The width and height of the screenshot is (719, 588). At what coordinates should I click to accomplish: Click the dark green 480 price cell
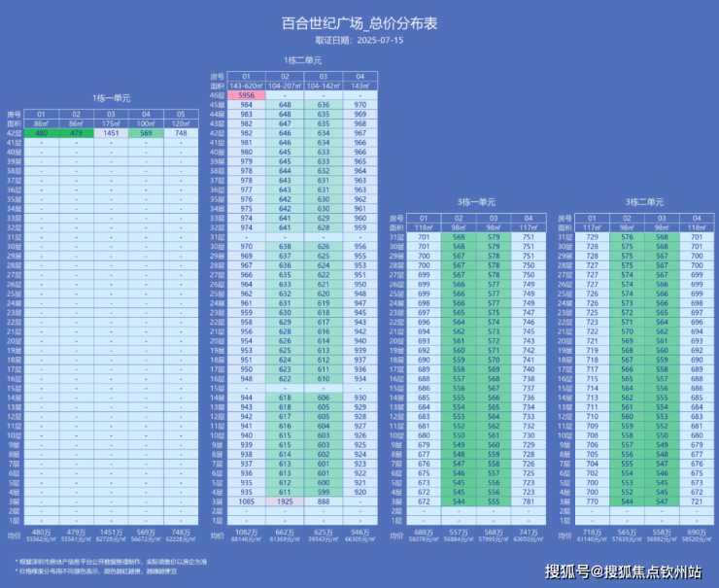point(41,133)
